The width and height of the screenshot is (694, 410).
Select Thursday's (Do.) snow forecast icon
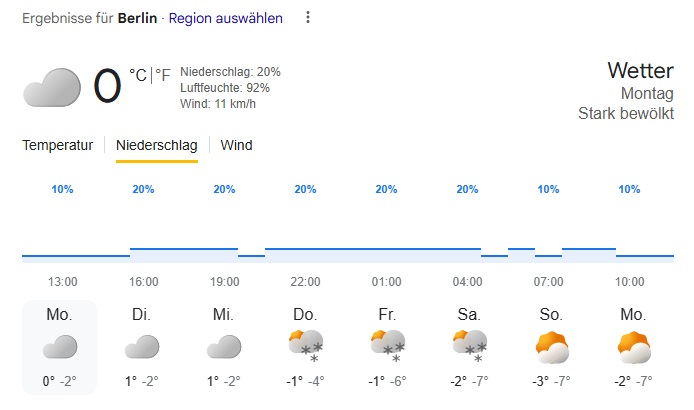(x=305, y=346)
